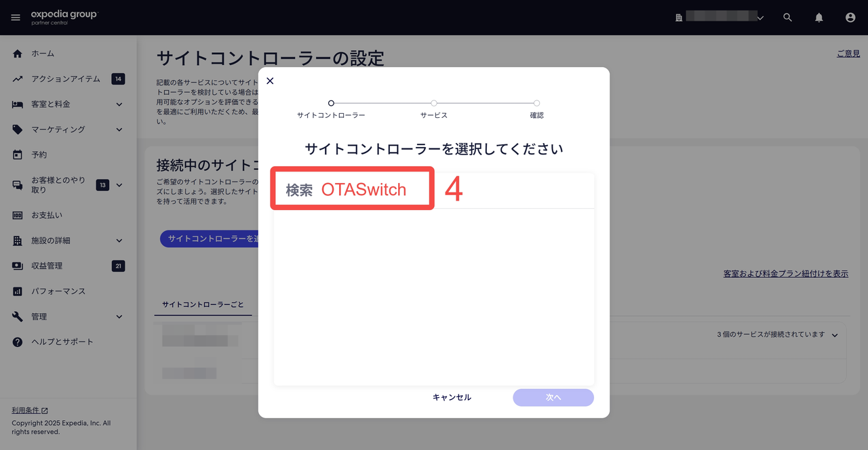Click the calendar icon for 予約

click(x=18, y=155)
